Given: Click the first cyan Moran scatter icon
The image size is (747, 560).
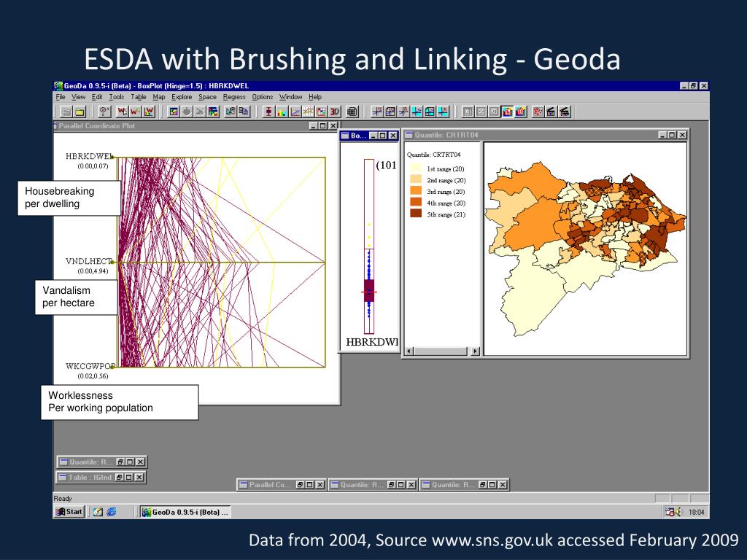Looking at the screenshot, I should tap(417, 112).
